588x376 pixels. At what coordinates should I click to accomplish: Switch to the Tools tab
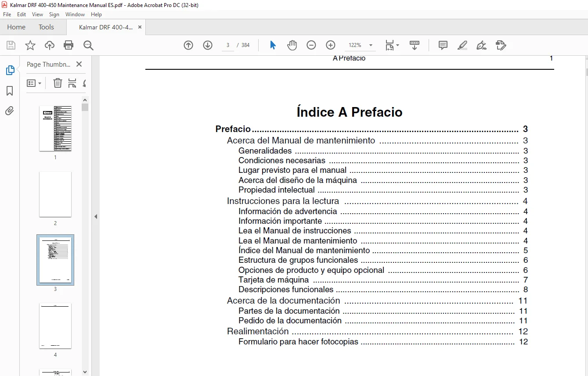pos(46,27)
